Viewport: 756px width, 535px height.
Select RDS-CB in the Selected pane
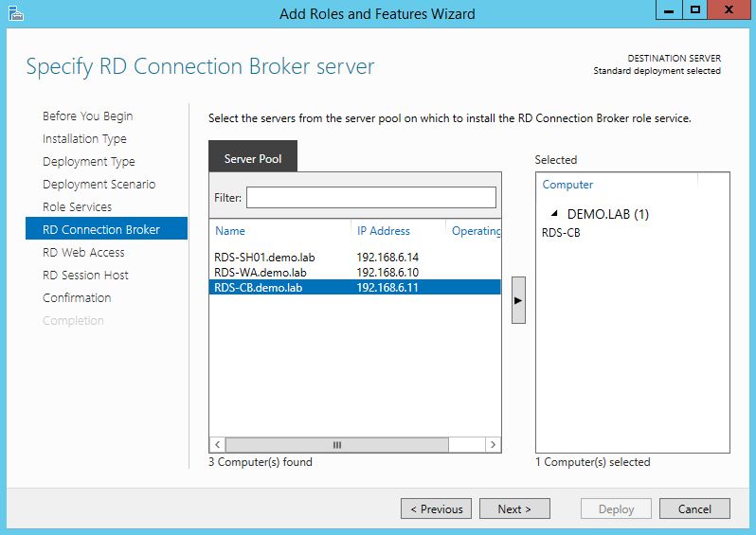[x=561, y=232]
